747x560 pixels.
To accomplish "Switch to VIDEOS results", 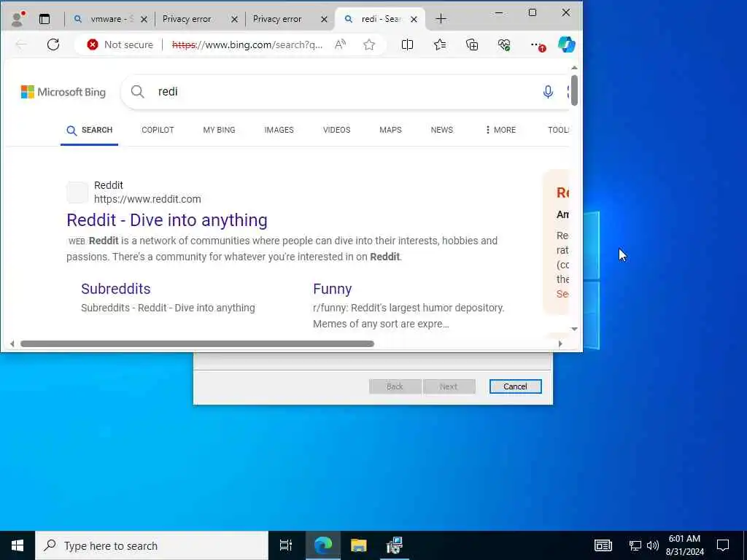I will [337, 130].
